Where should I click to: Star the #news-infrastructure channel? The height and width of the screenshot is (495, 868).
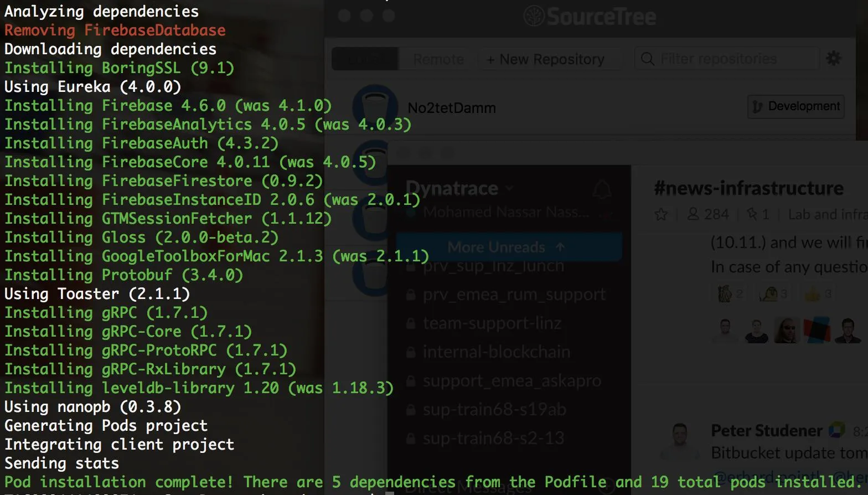(x=661, y=214)
